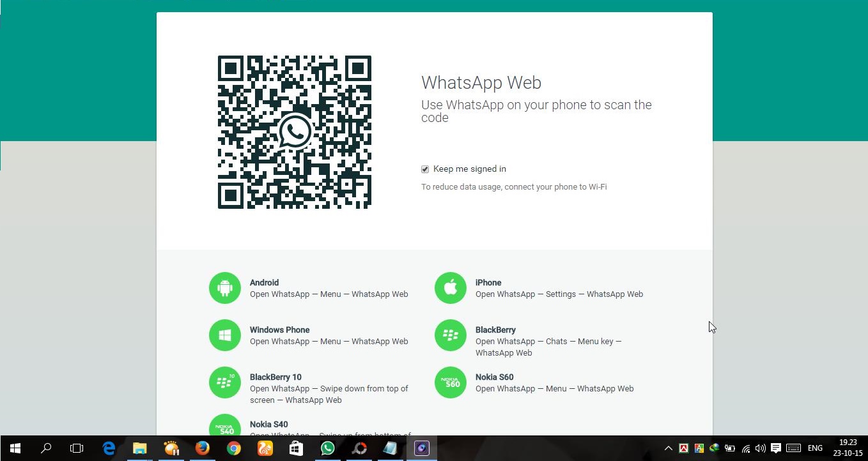Open the orange media player taskbar app
Image resolution: width=868 pixels, height=461 pixels.
pos(171,448)
